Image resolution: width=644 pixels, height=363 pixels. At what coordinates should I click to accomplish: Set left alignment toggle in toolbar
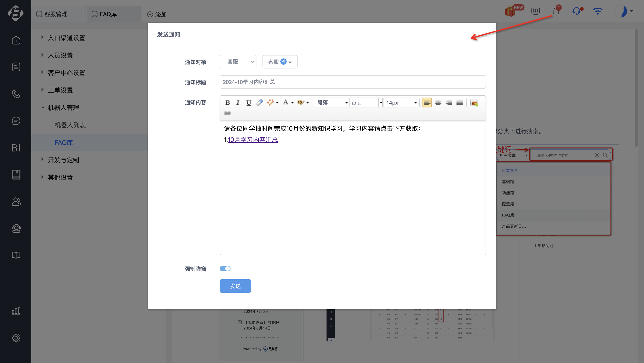[427, 102]
